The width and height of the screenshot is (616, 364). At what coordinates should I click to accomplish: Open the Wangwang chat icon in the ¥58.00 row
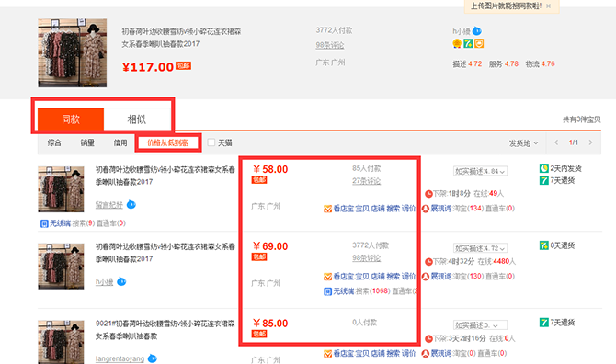(131, 205)
